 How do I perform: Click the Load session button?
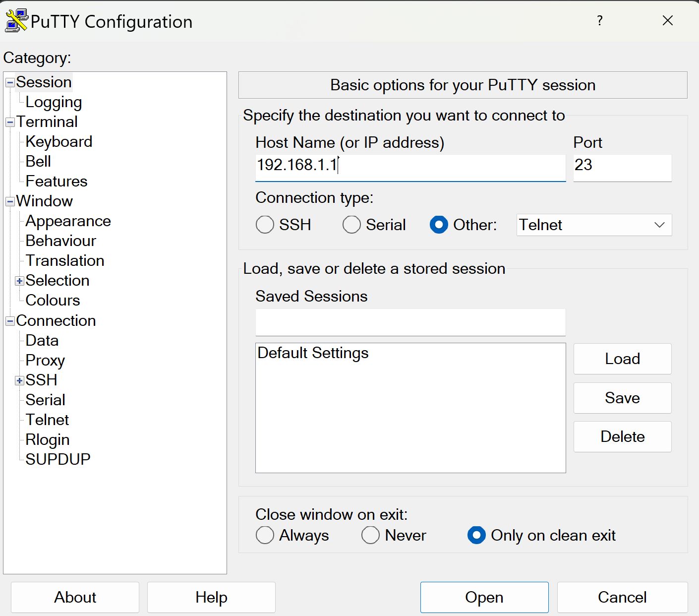pyautogui.click(x=623, y=359)
